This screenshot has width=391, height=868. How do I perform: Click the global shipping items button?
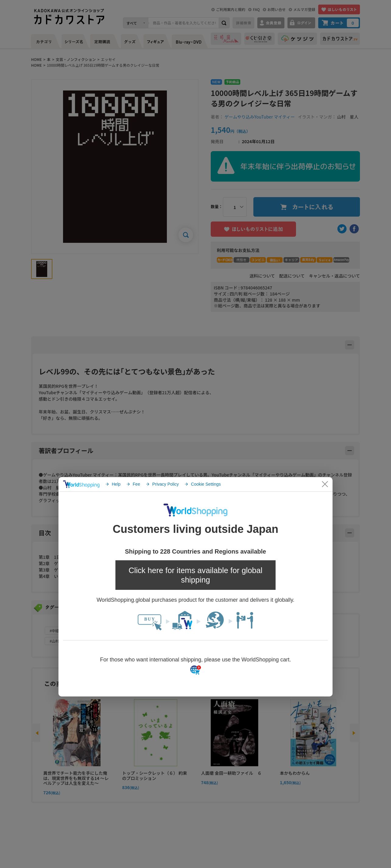[195, 575]
